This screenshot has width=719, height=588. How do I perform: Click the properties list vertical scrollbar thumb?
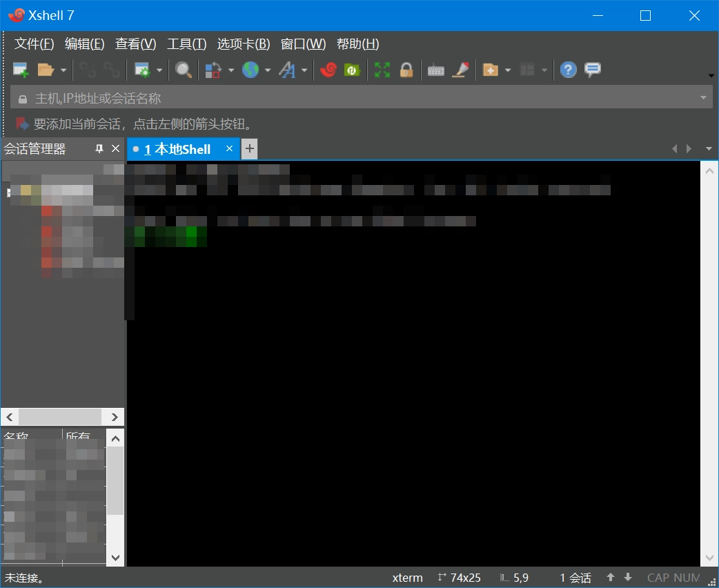point(115,480)
